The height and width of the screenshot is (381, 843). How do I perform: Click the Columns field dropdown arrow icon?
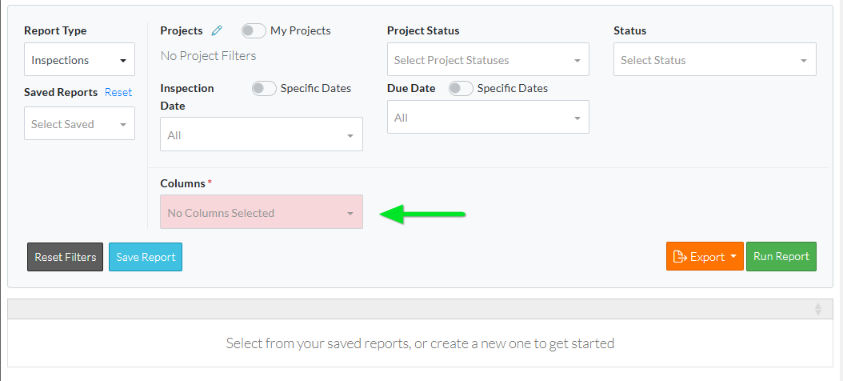pyautogui.click(x=350, y=213)
